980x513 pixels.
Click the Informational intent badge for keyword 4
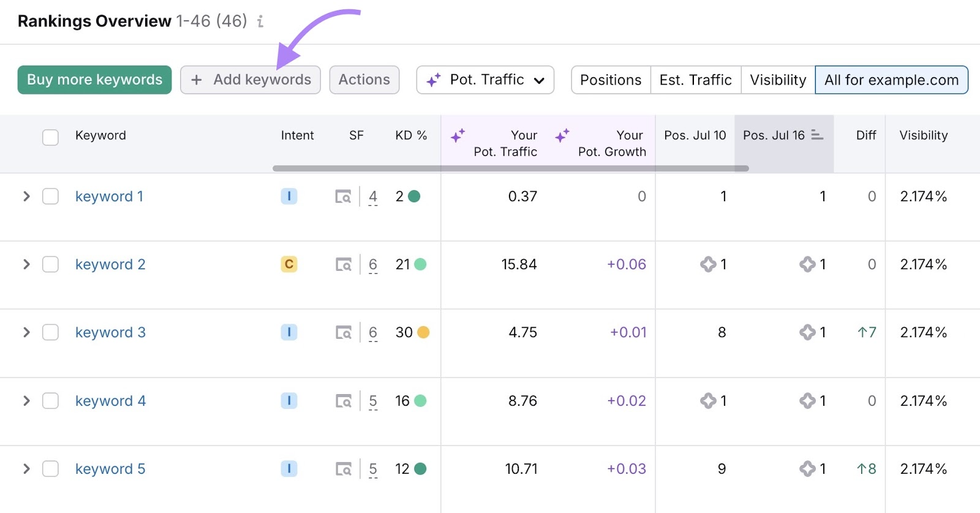(289, 401)
